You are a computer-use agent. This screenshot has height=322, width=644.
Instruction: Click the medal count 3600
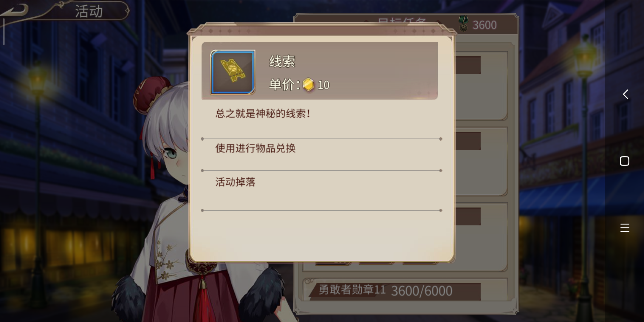(484, 25)
